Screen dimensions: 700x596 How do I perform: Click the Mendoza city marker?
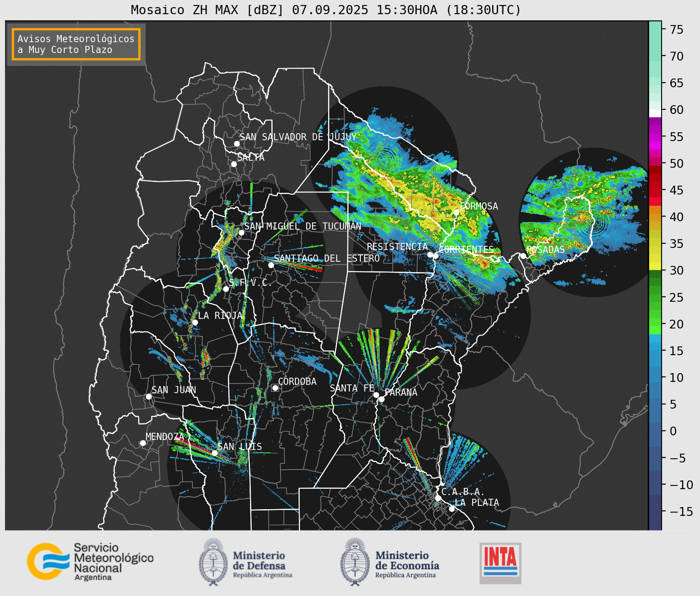(x=143, y=443)
